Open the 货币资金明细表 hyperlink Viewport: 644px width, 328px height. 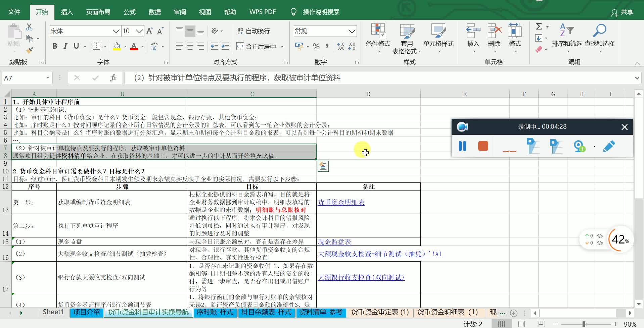tap(341, 202)
